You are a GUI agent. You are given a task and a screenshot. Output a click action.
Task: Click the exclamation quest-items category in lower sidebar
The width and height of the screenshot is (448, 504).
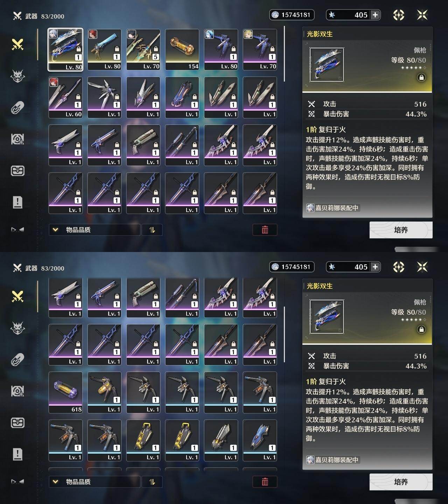(17, 454)
